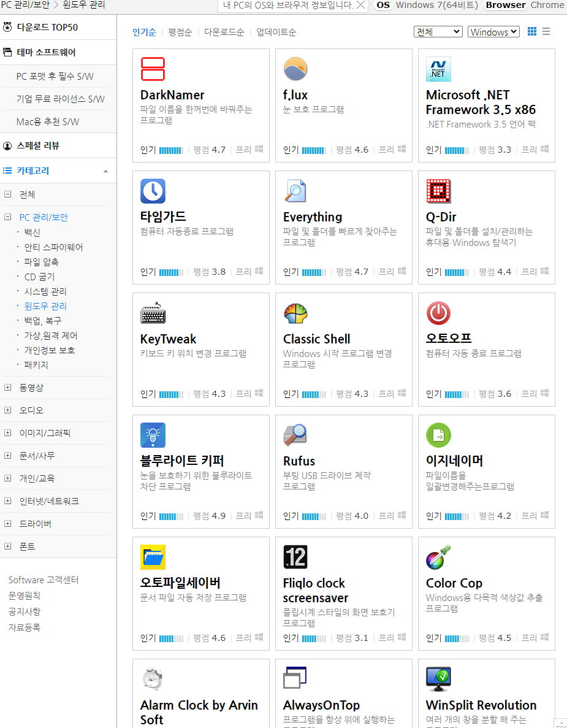Click the Microsoft .NET Framework icon
This screenshot has width=567, height=728.
438,69
